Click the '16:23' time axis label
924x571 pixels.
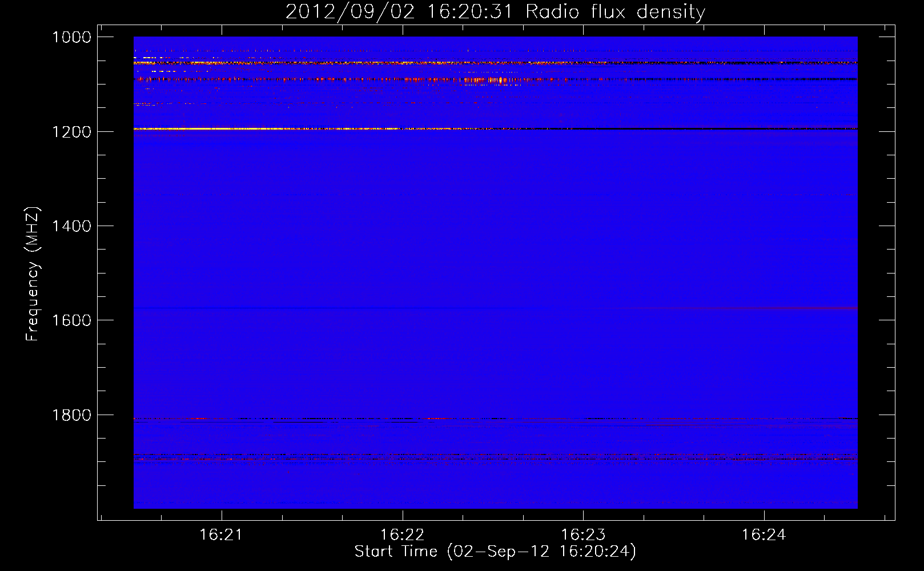click(583, 534)
